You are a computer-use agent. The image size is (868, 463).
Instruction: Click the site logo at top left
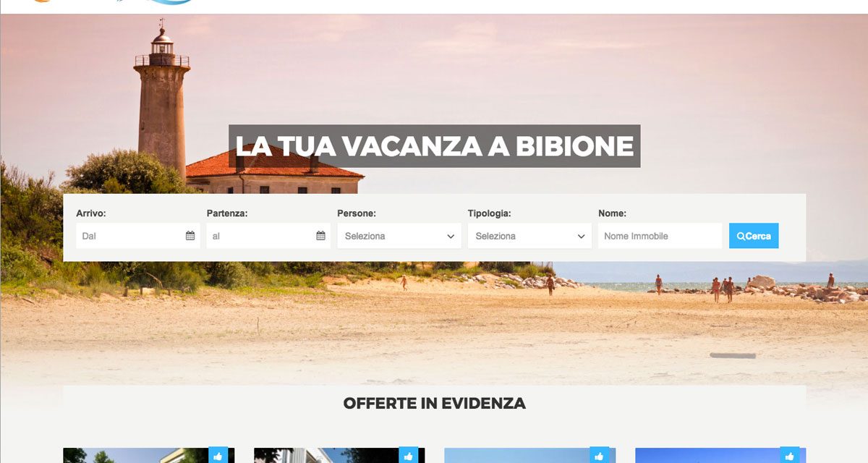click(x=112, y=2)
